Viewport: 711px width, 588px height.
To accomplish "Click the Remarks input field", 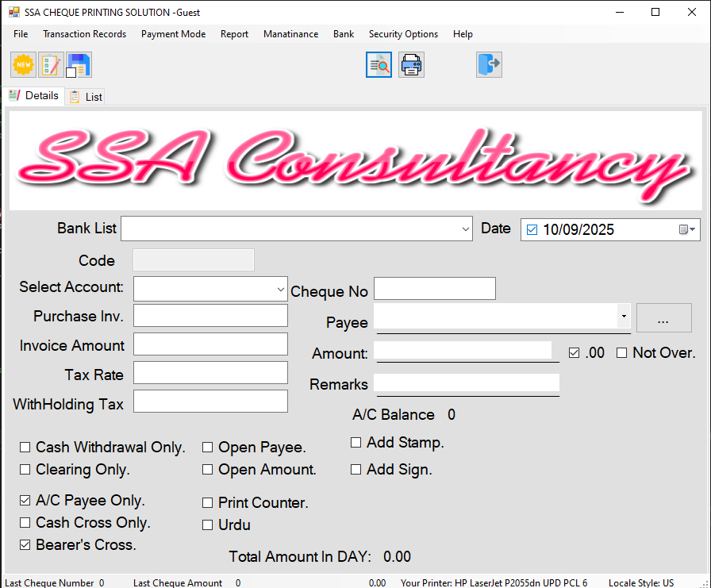I will [x=467, y=385].
